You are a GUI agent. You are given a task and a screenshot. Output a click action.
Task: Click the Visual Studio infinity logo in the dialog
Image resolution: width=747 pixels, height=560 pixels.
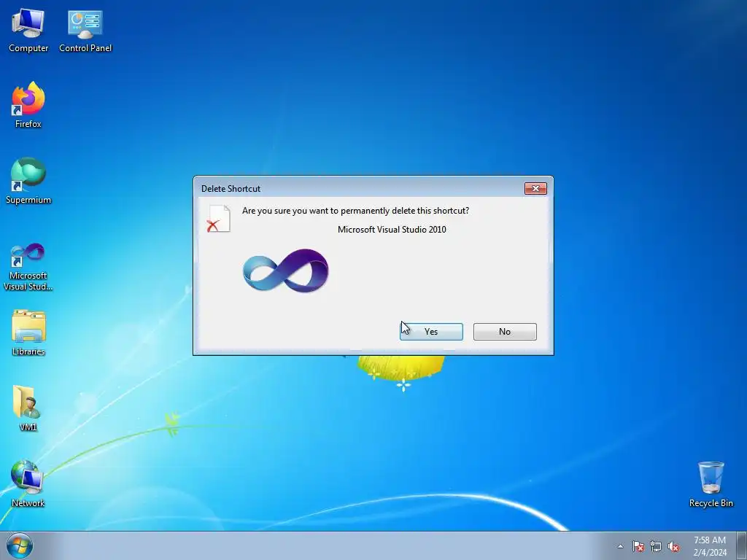(x=286, y=271)
